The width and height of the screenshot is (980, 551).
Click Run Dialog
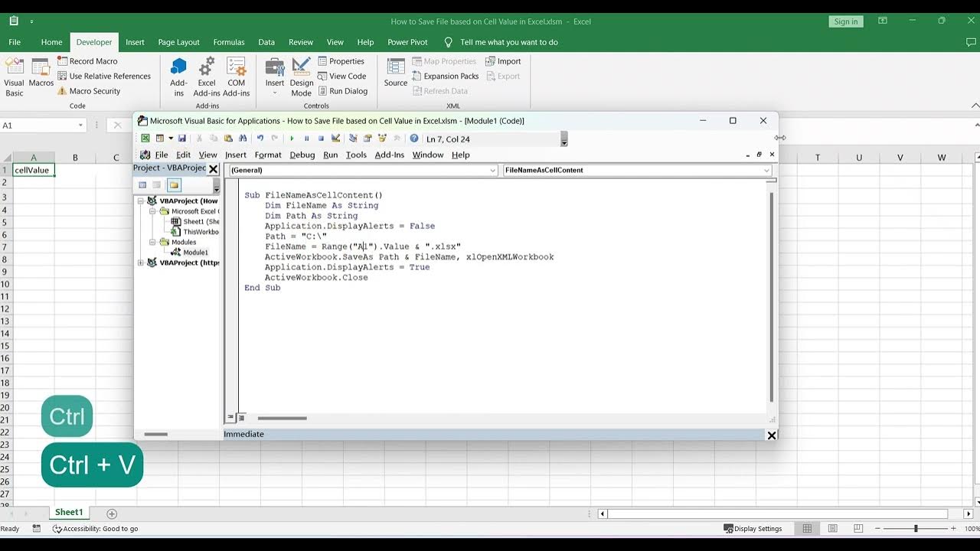pos(343,91)
